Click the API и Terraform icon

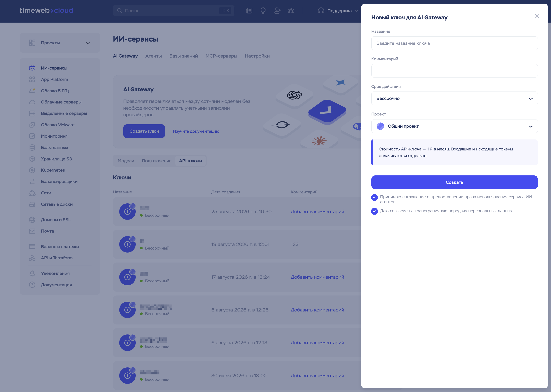tap(32, 258)
